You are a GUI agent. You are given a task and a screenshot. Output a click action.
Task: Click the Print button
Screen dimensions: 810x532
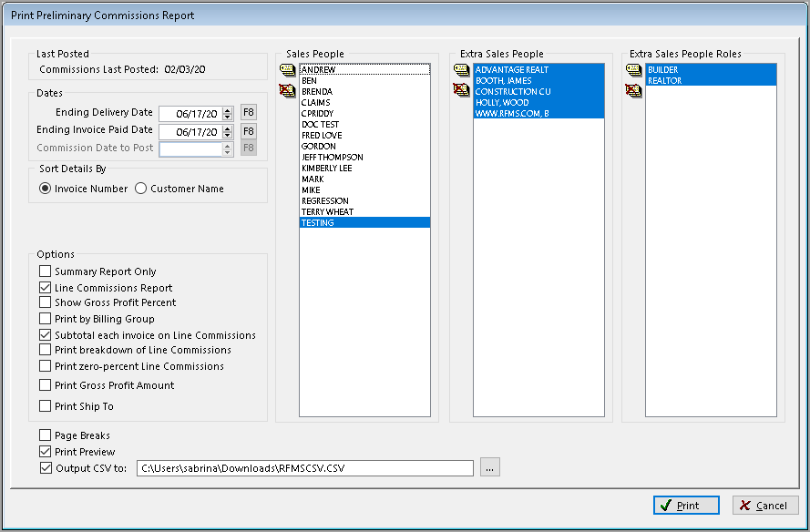click(686, 506)
